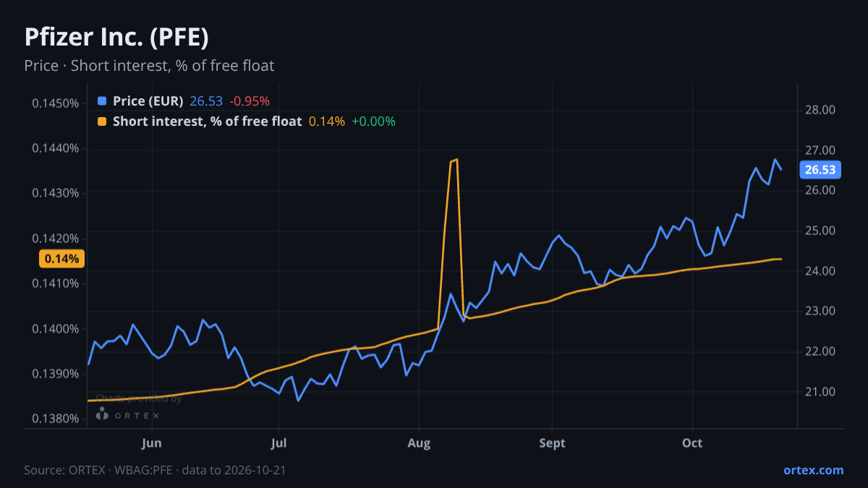Click the 24.00 right axis label

click(x=820, y=271)
